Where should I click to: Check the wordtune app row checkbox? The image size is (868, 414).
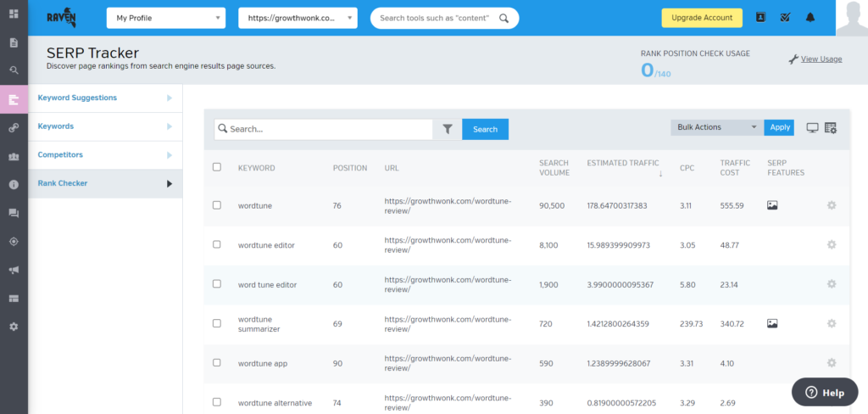[217, 362]
